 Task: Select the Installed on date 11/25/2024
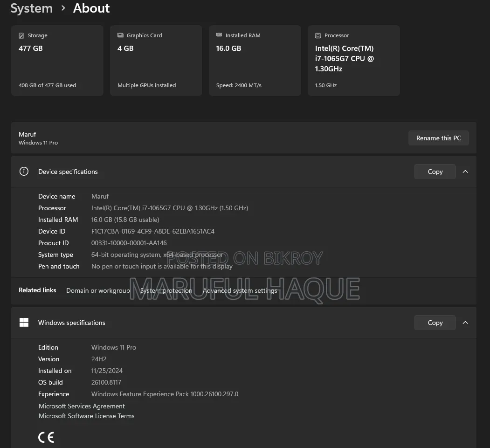[x=107, y=371]
